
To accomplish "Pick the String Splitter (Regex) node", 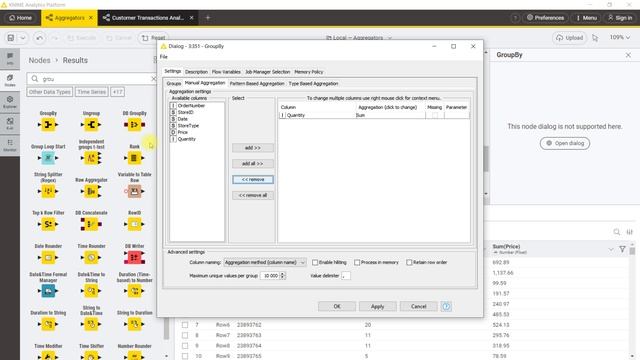I will (x=48, y=191).
